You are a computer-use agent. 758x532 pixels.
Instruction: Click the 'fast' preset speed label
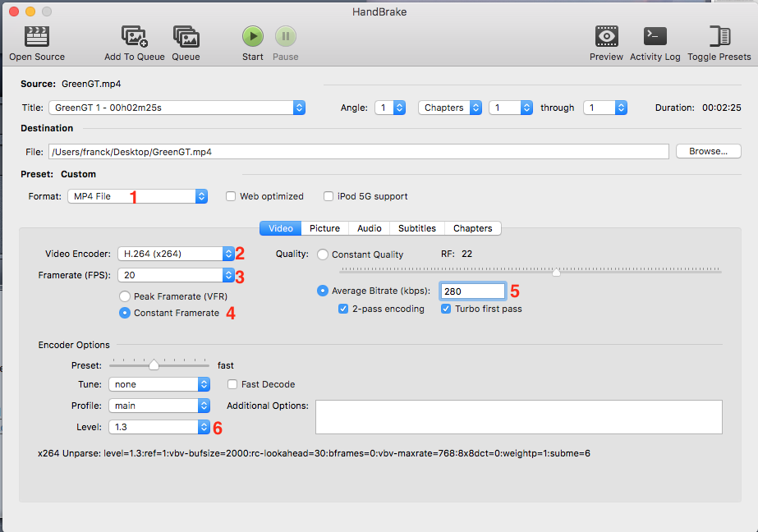(x=226, y=365)
